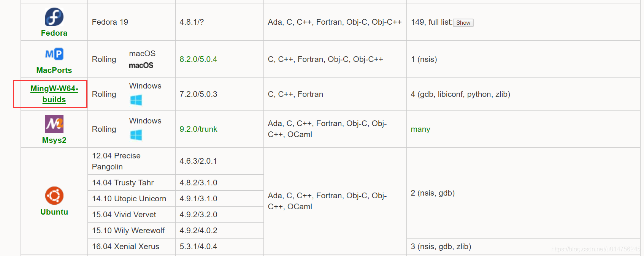Open the Fedora link

click(54, 33)
